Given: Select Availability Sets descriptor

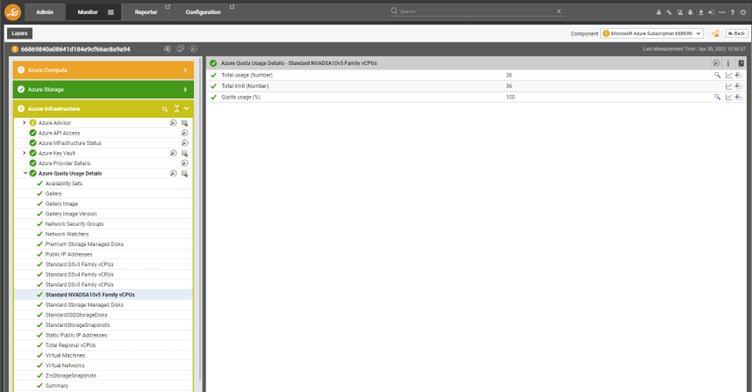Looking at the screenshot, I should (x=63, y=184).
